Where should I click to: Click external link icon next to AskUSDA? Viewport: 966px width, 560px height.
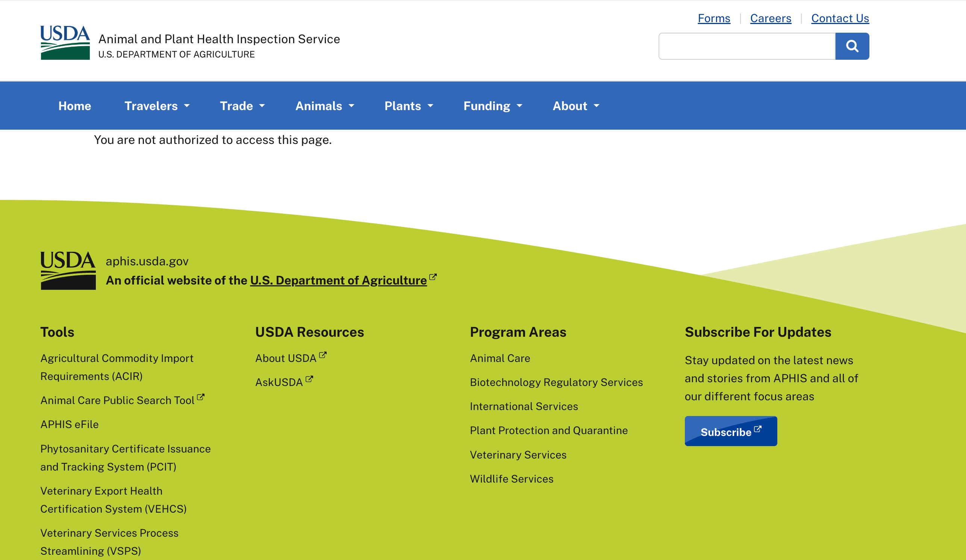point(309,379)
